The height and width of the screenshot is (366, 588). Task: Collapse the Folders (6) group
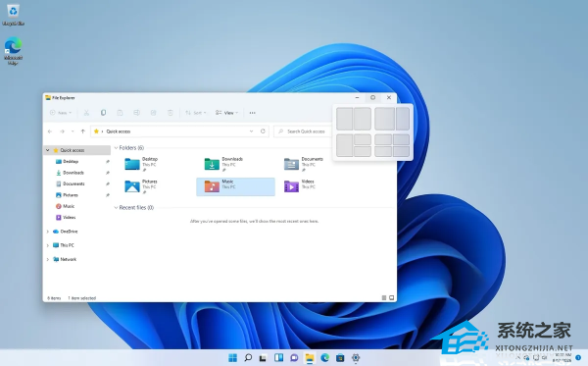pos(116,148)
